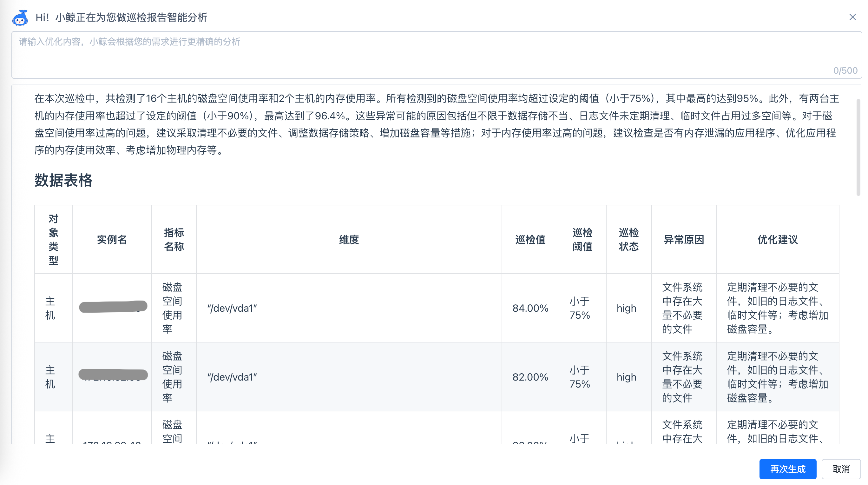
Task: Click the 维度 column header
Action: pyautogui.click(x=349, y=240)
